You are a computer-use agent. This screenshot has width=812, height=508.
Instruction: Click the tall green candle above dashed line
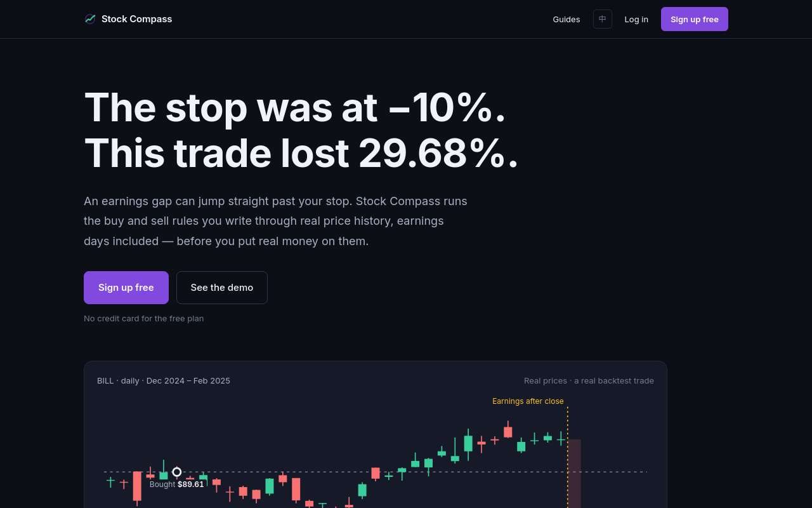click(468, 443)
